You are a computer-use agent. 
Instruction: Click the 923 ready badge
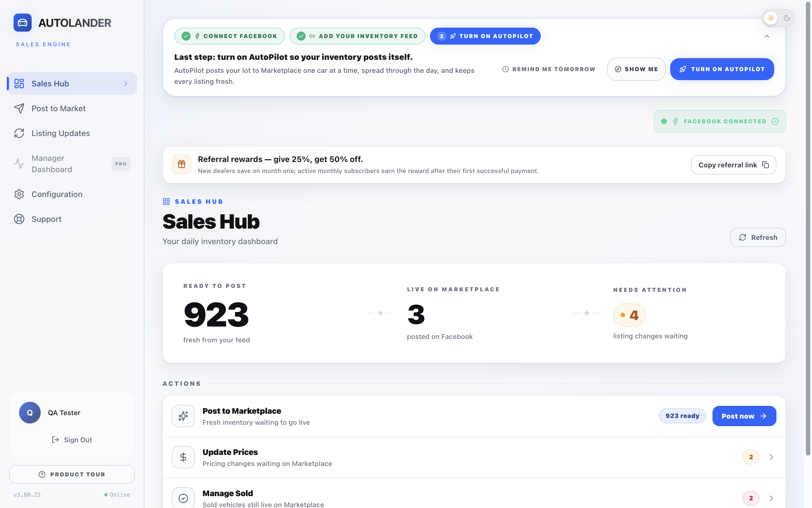682,416
